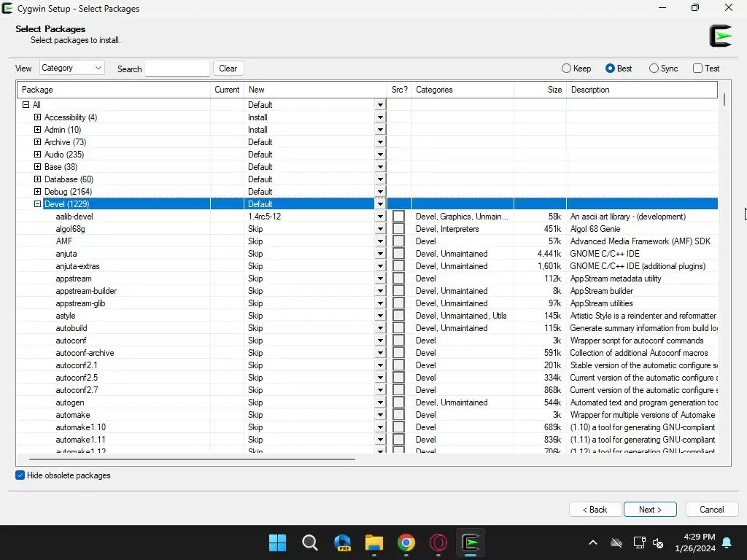Launch Opera browser from taskbar
The image size is (747, 560).
pos(438,542)
